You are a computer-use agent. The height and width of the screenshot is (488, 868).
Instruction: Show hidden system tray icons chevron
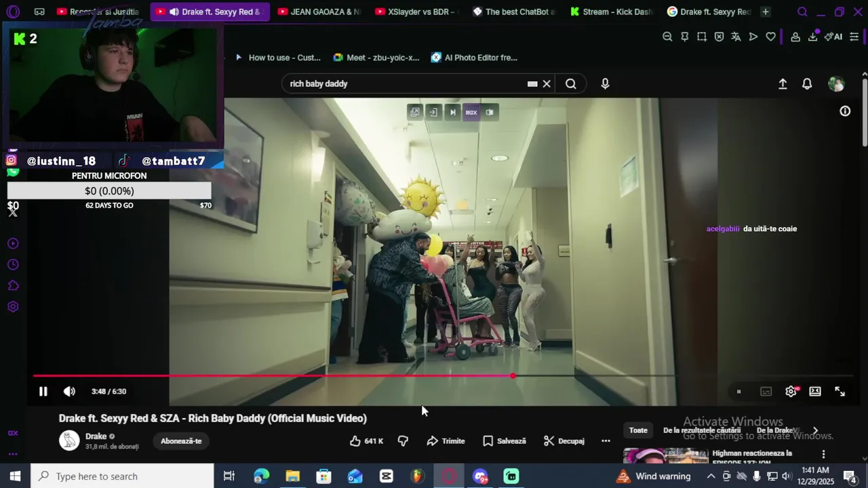pos(711,476)
